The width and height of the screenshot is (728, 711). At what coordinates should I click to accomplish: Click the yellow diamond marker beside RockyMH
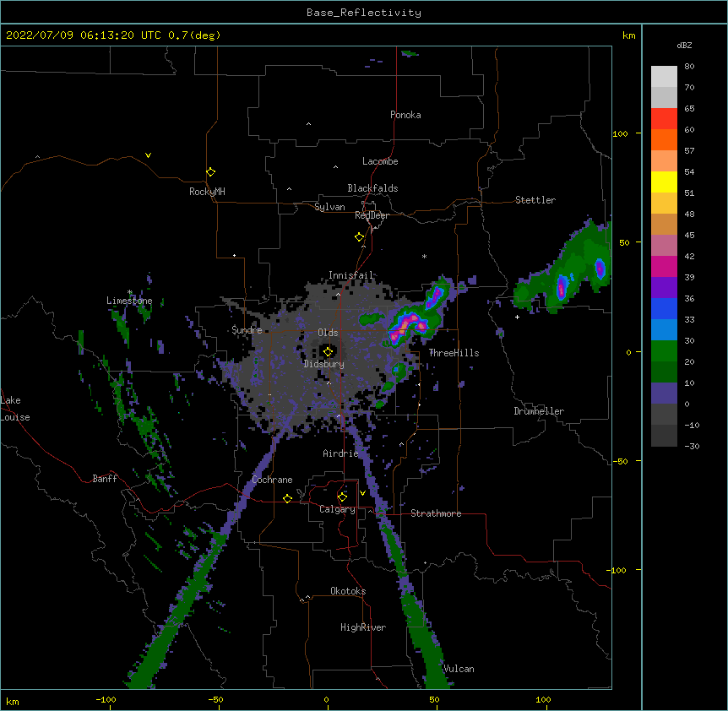(x=210, y=172)
